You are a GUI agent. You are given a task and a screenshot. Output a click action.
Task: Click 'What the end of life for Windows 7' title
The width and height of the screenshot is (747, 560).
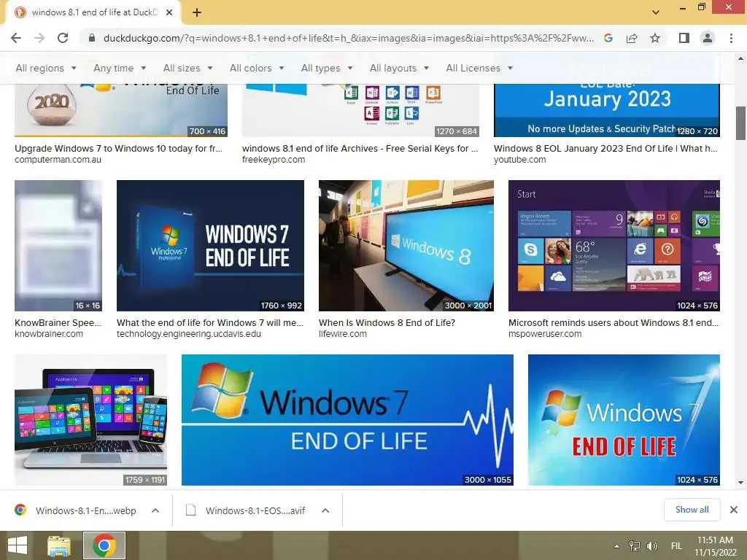(x=210, y=323)
